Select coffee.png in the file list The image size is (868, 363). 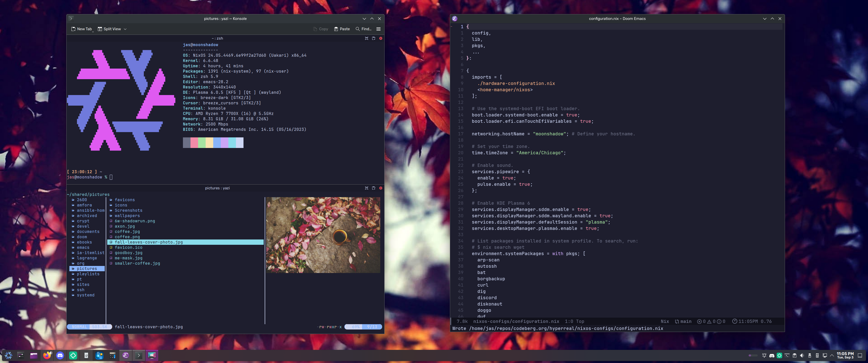click(127, 237)
